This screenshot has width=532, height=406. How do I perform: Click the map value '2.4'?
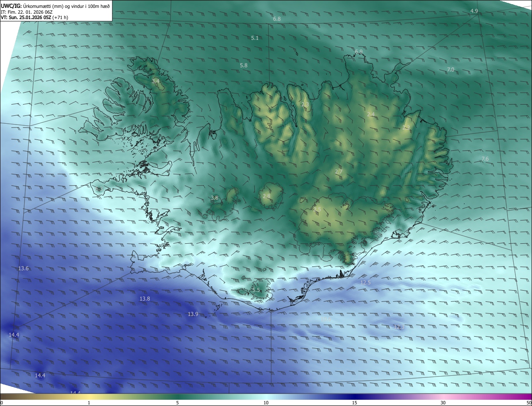pyautogui.click(x=371, y=115)
